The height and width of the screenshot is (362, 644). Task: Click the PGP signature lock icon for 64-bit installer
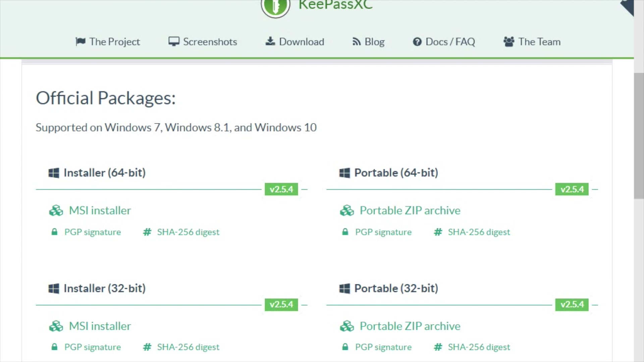tap(54, 232)
